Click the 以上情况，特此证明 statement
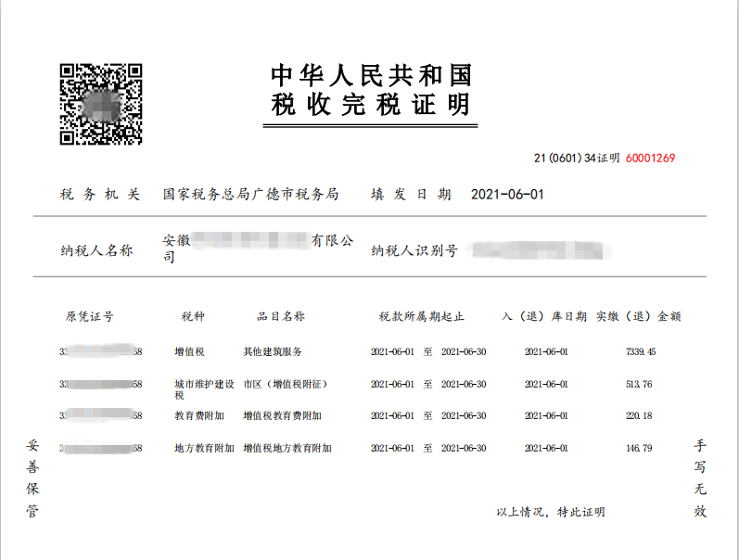 point(551,512)
